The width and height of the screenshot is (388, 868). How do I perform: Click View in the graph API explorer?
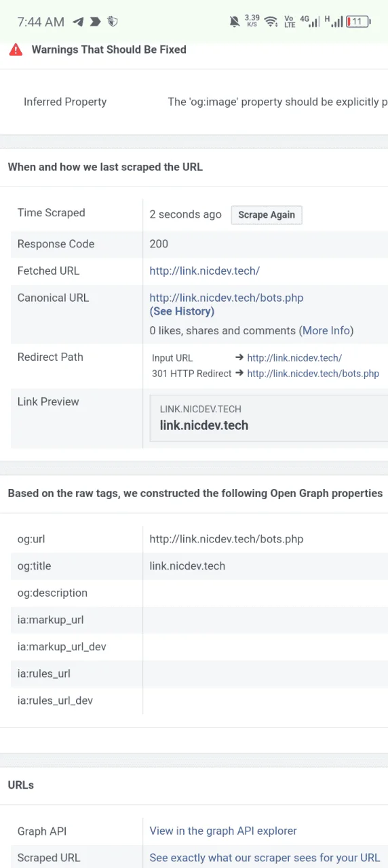point(223,831)
